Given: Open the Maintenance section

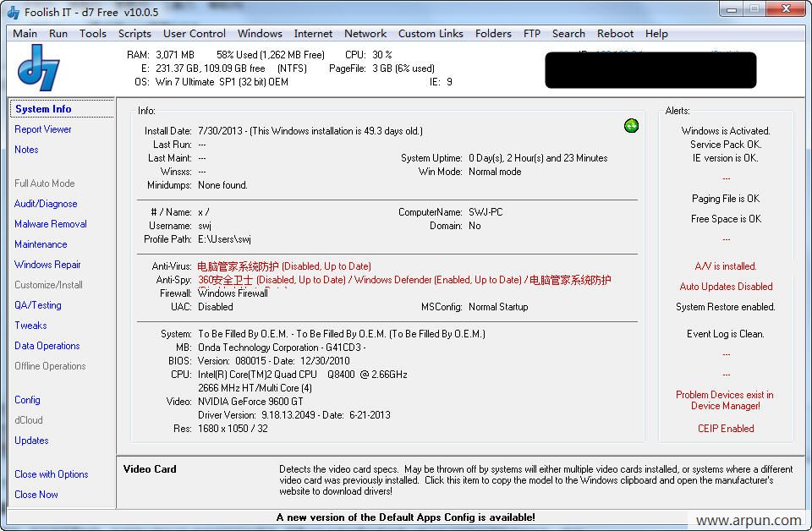Looking at the screenshot, I should 41,244.
